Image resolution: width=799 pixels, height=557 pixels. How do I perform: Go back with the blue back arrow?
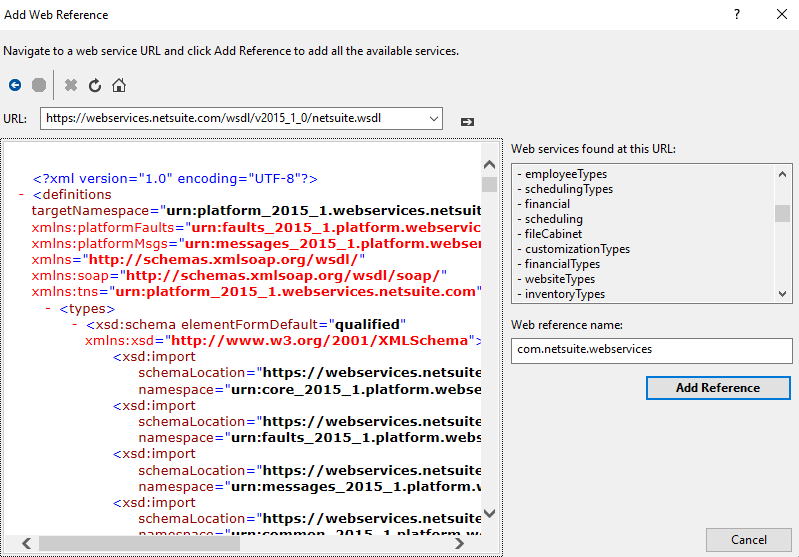(15, 85)
